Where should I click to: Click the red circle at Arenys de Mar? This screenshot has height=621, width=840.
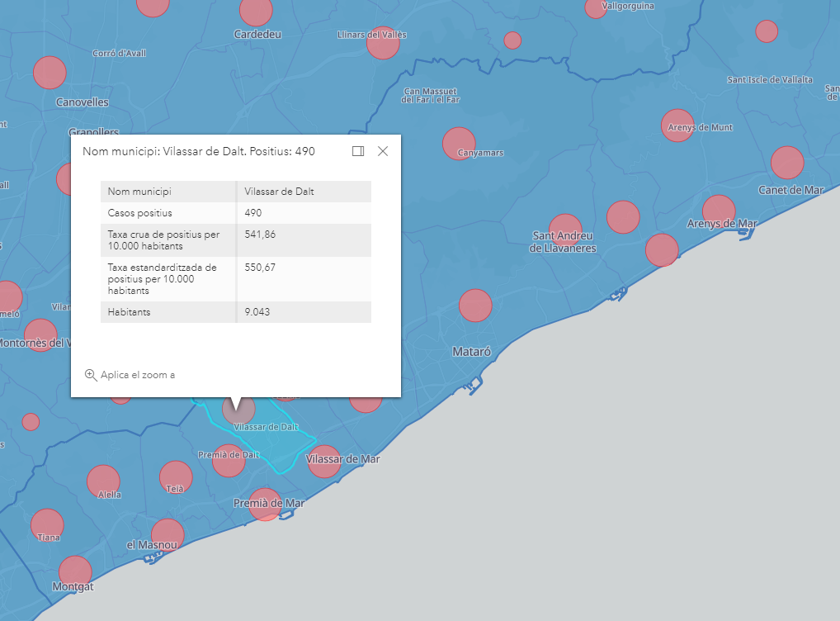(719, 211)
